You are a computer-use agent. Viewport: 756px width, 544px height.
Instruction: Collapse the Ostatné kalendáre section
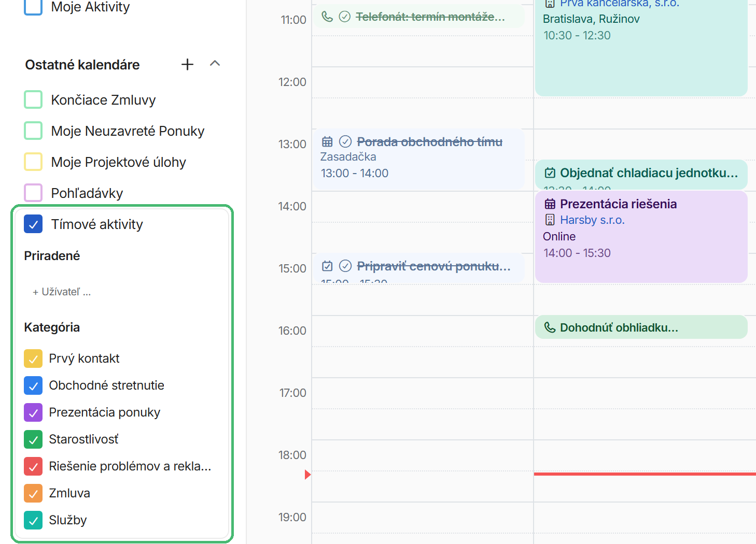[x=215, y=64]
